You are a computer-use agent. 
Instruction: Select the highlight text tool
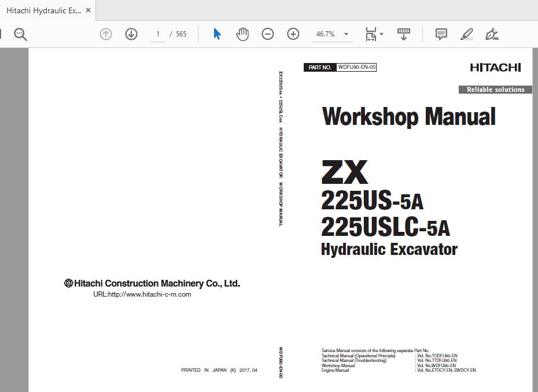tap(467, 34)
